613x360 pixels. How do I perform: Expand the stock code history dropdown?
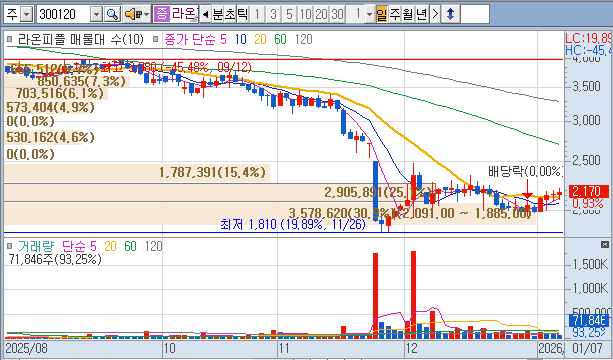96,14
